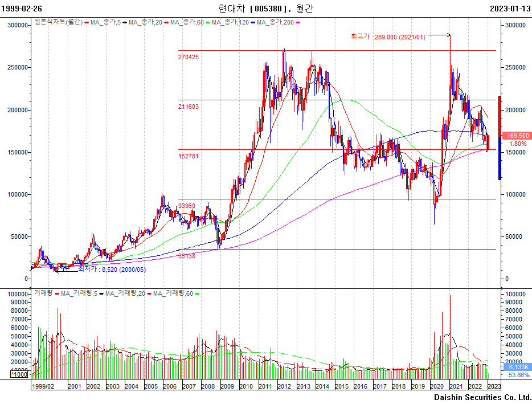Click the 2003 year label
The image size is (532, 404).
point(113,386)
